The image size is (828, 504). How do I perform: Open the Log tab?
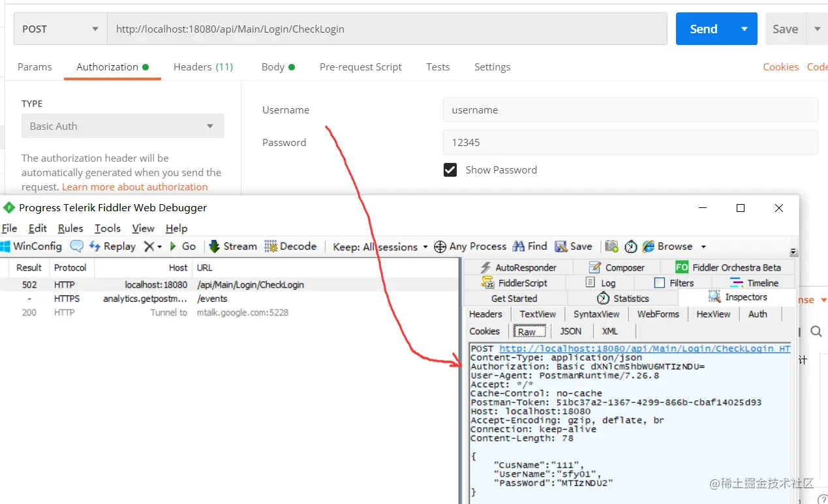tap(600, 283)
